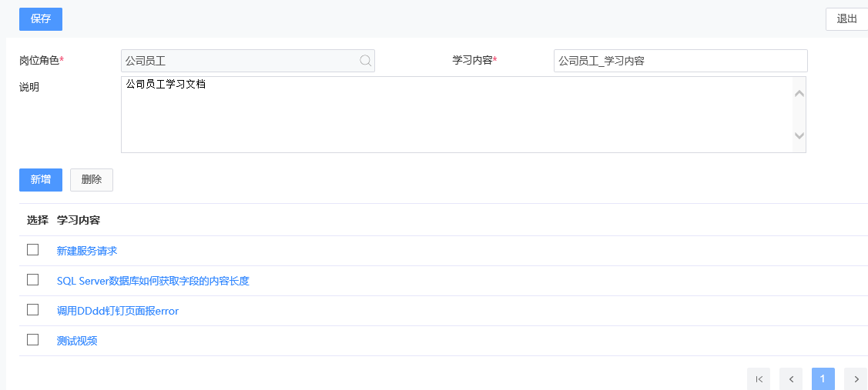This screenshot has height=390, width=868.
Task: Open the 测试视频 link
Action: [77, 341]
